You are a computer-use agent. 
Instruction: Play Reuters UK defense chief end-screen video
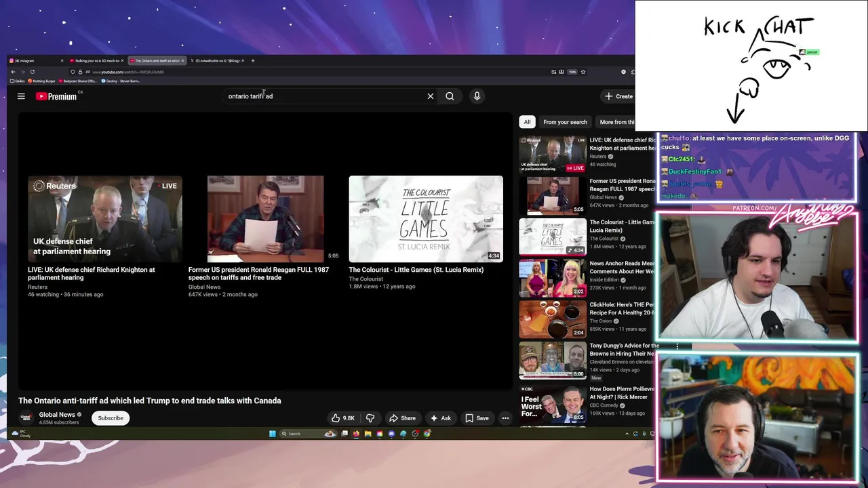point(105,219)
